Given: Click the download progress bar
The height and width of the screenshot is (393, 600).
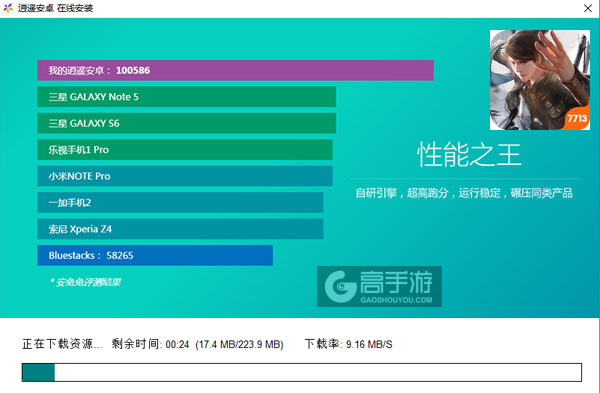Looking at the screenshot, I should pos(302,372).
